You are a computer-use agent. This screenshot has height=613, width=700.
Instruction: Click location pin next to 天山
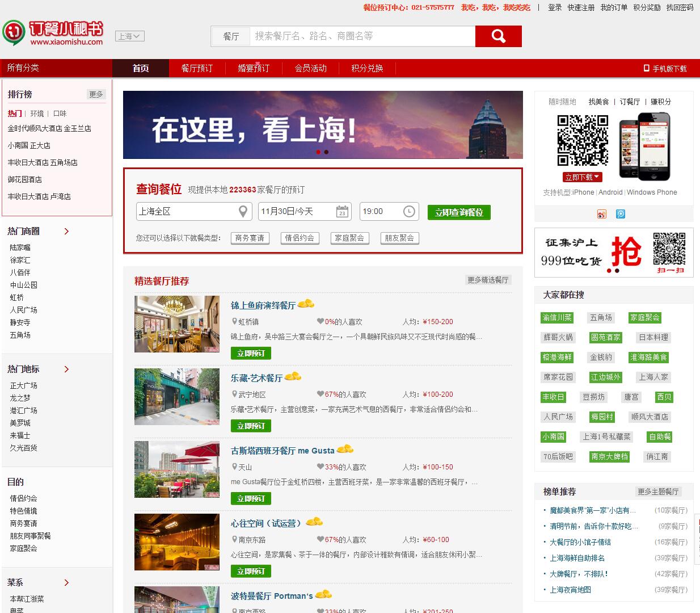[234, 467]
